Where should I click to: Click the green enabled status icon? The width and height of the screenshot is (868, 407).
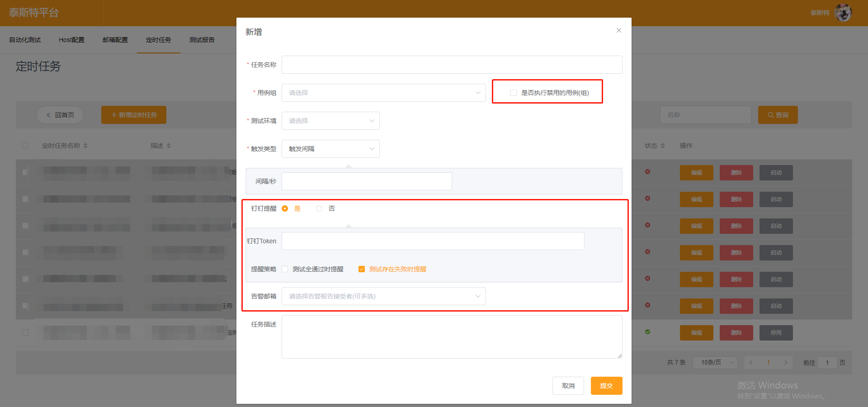pos(647,332)
